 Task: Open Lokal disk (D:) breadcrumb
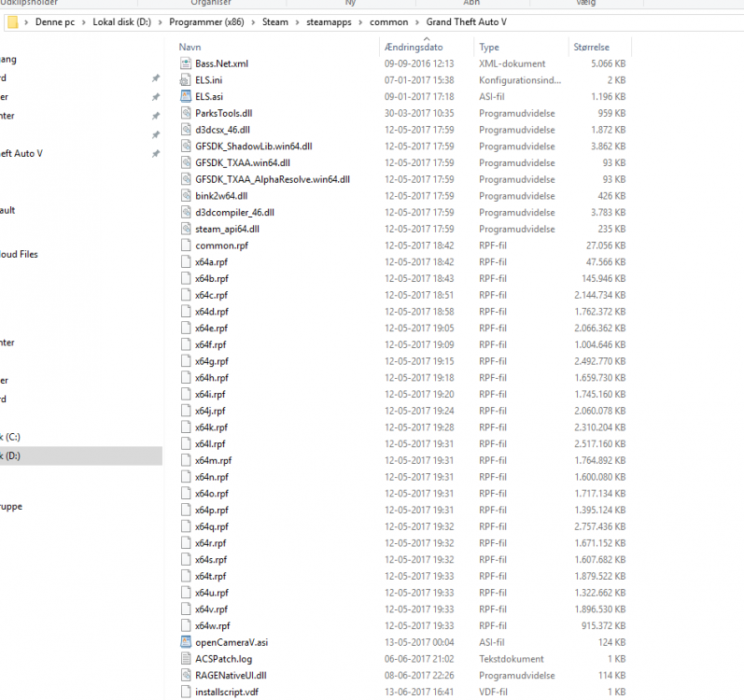point(122,22)
